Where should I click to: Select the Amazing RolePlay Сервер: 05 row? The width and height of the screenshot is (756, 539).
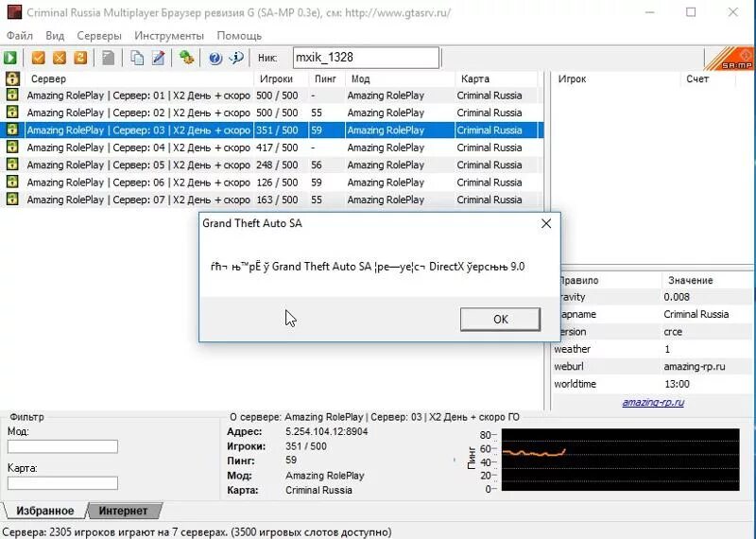click(x=272, y=165)
